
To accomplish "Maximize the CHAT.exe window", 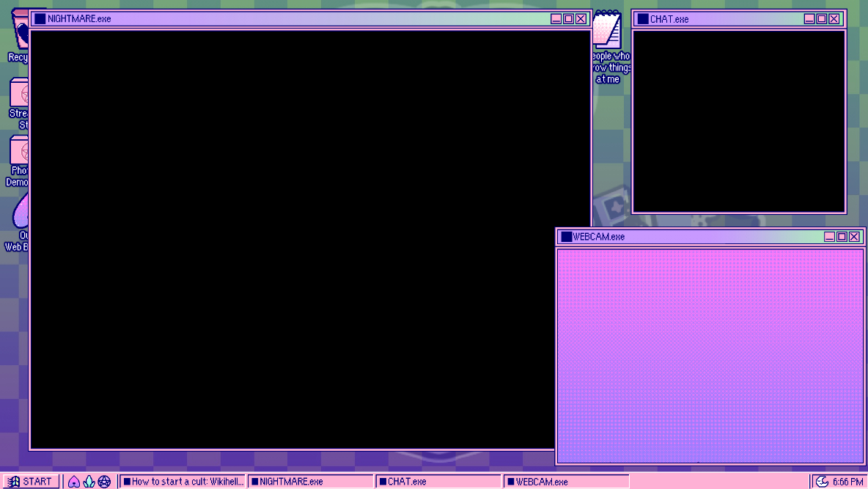I will click(x=822, y=19).
